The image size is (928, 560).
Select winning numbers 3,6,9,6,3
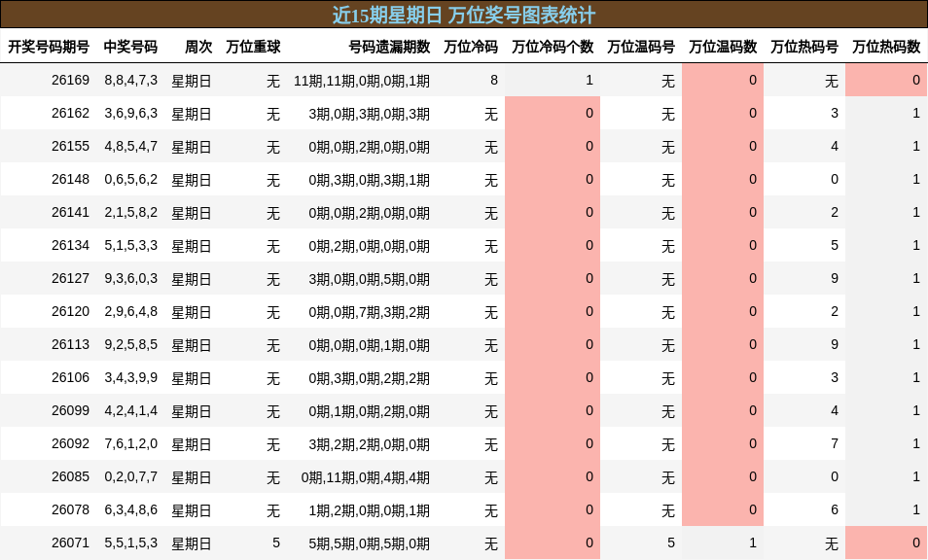130,114
